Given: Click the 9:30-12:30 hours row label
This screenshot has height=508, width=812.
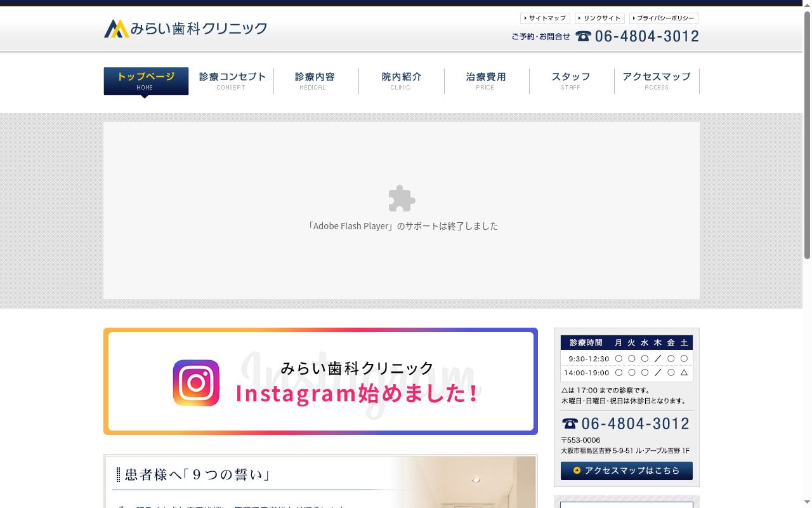Looking at the screenshot, I should 589,359.
